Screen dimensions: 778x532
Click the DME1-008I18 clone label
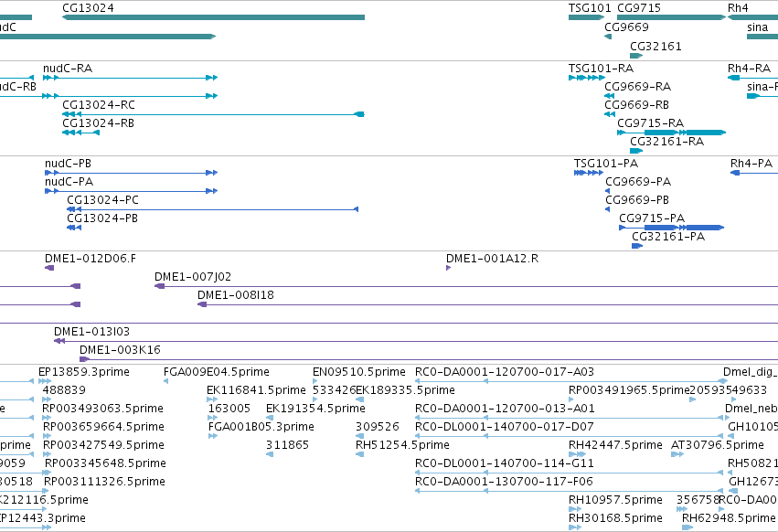[x=236, y=295]
